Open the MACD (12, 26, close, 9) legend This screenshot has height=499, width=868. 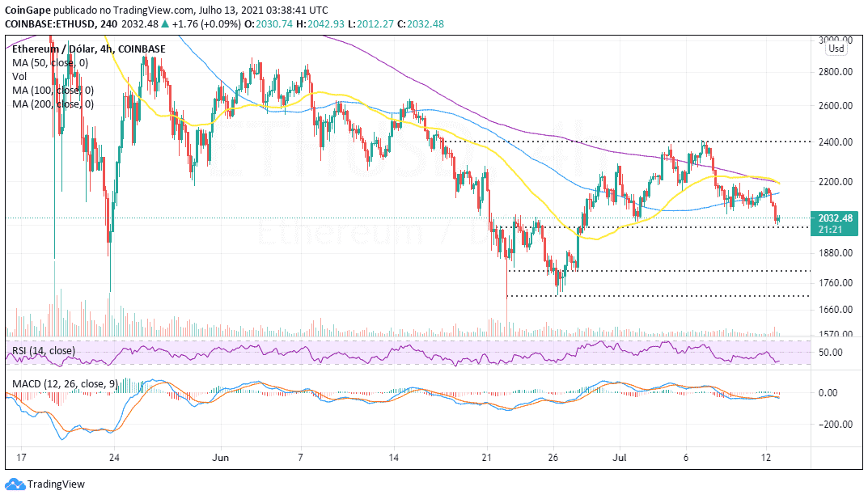pyautogui.click(x=65, y=383)
